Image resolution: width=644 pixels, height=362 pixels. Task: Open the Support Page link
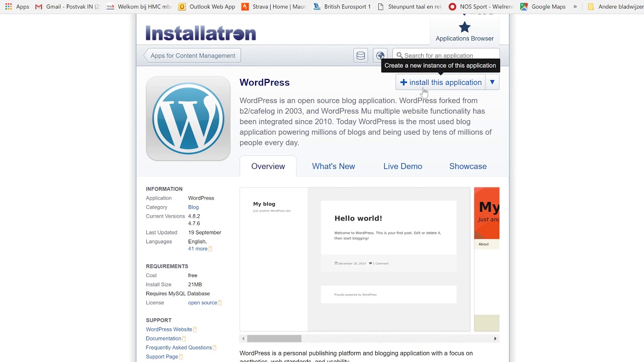162,356
